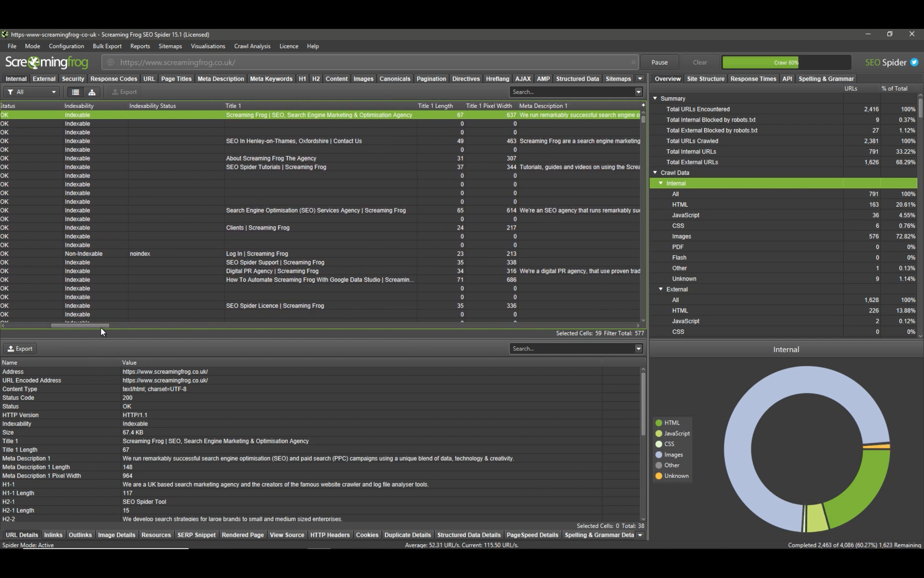Click the Crawl 60% progress bar

point(786,62)
